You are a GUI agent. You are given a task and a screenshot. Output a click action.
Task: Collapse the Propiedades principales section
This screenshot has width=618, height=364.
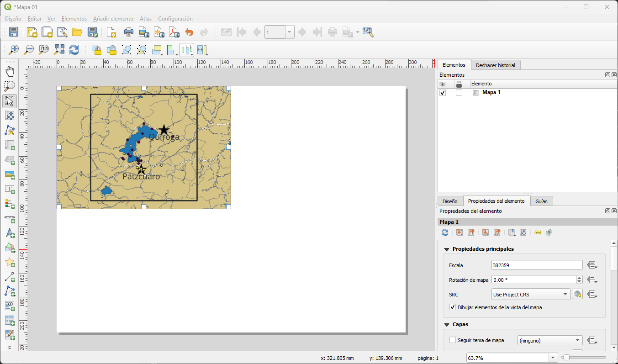pyautogui.click(x=447, y=249)
